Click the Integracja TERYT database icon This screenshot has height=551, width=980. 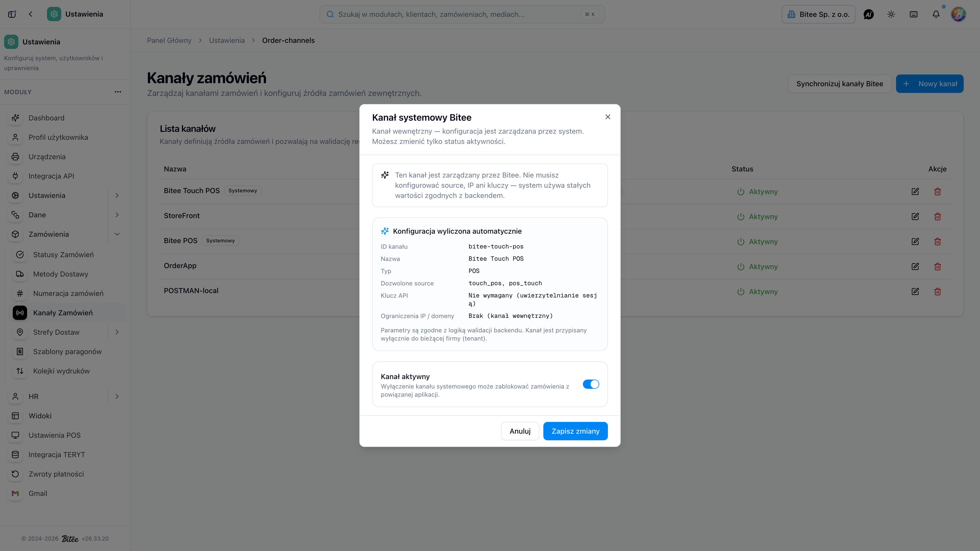click(15, 455)
